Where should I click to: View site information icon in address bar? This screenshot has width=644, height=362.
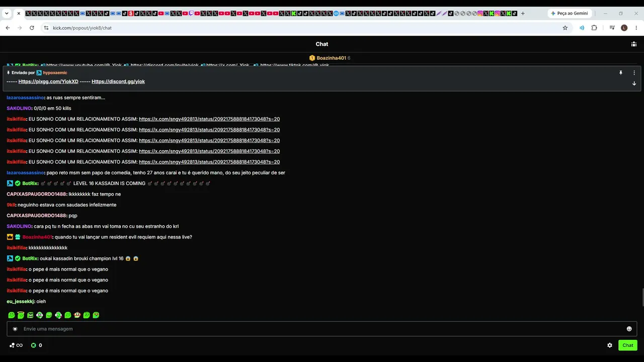pyautogui.click(x=46, y=28)
